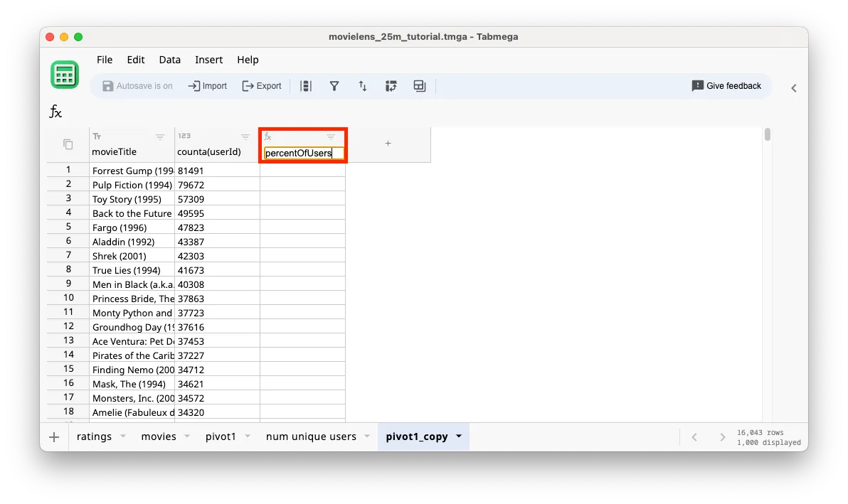Click the percentOfUsers column name input field
The width and height of the screenshot is (848, 504).
pos(302,152)
